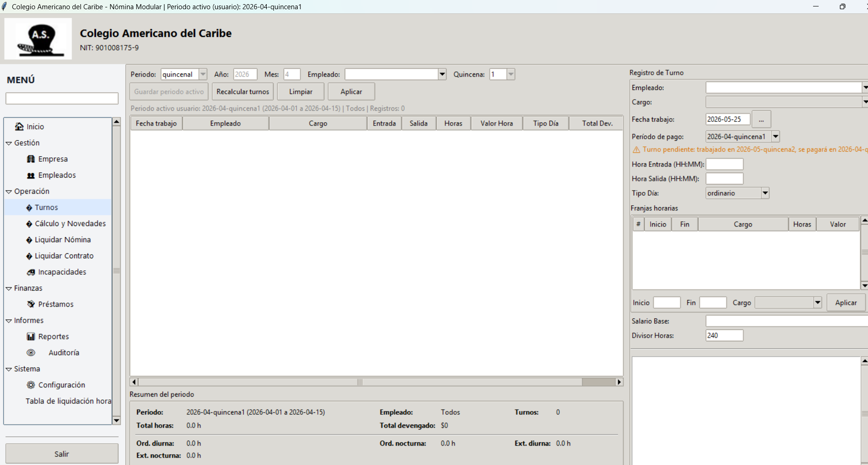Open Incapacidades ambulance icon item
This screenshot has height=465, width=868.
[x=31, y=272]
